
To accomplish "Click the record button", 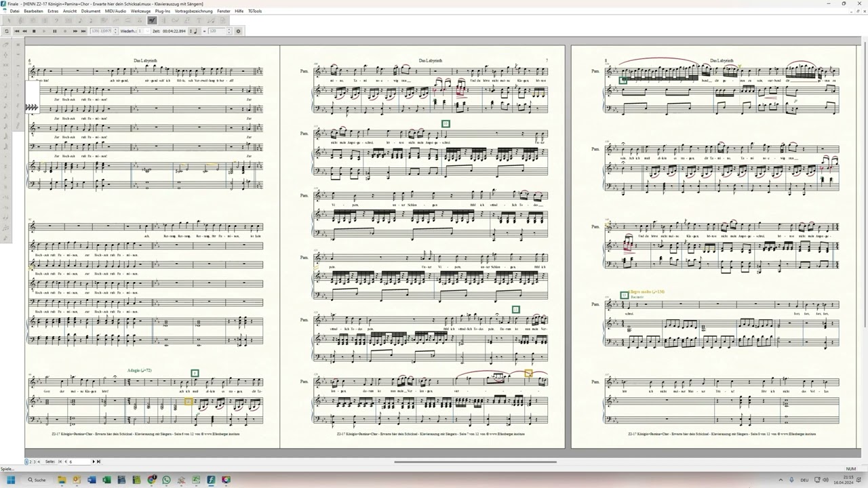I will pos(65,31).
